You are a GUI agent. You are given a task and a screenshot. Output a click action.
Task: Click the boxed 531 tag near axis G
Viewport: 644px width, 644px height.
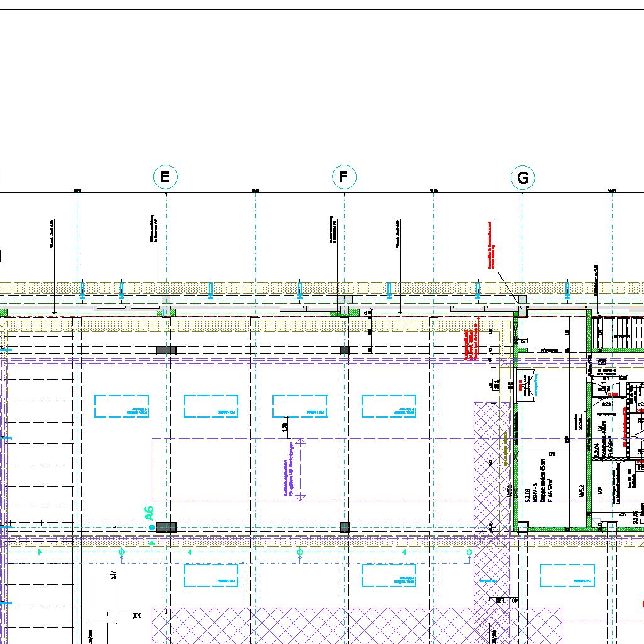point(496,385)
